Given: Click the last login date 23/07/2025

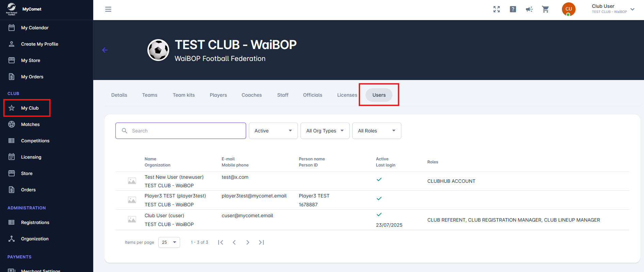Looking at the screenshot, I should (389, 225).
